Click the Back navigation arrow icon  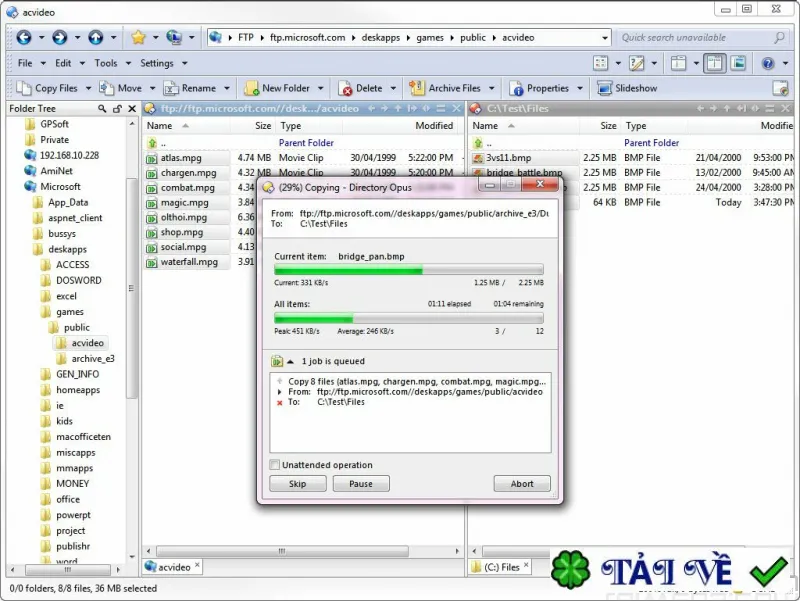coord(24,37)
